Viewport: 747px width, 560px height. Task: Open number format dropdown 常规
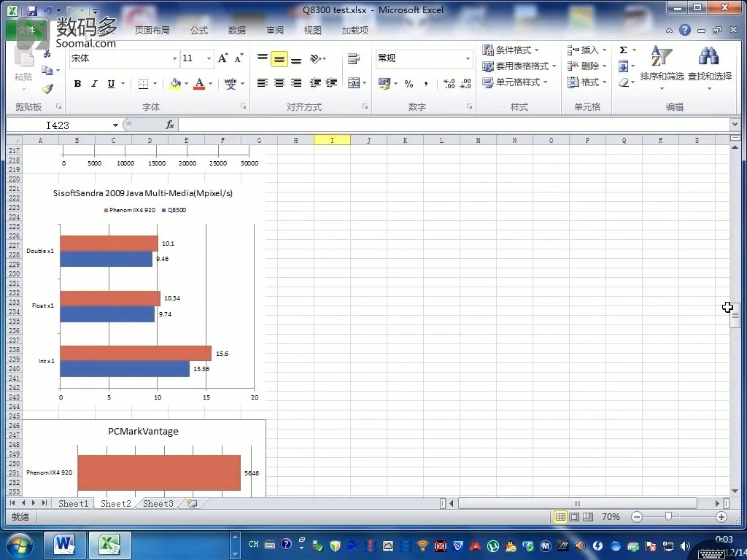tap(468, 58)
